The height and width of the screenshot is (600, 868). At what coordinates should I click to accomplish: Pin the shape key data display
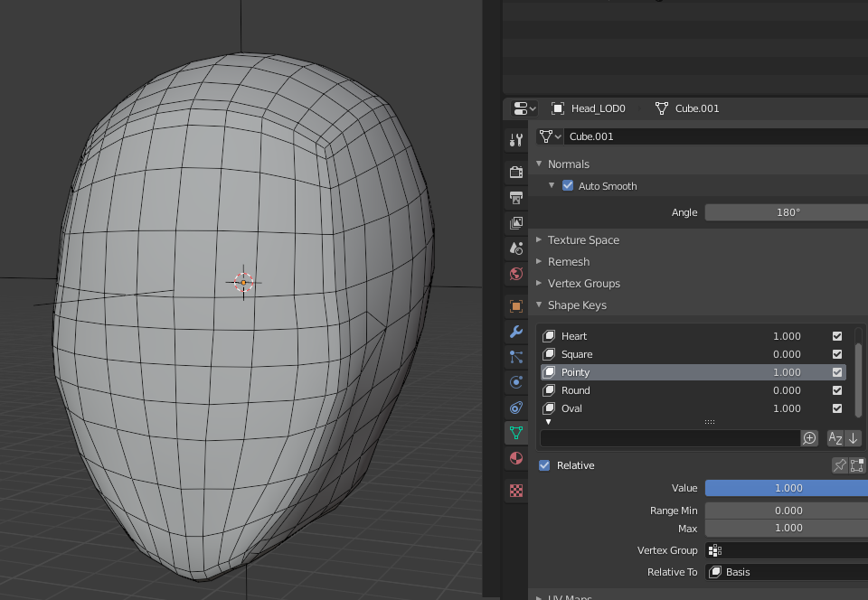[x=840, y=465]
